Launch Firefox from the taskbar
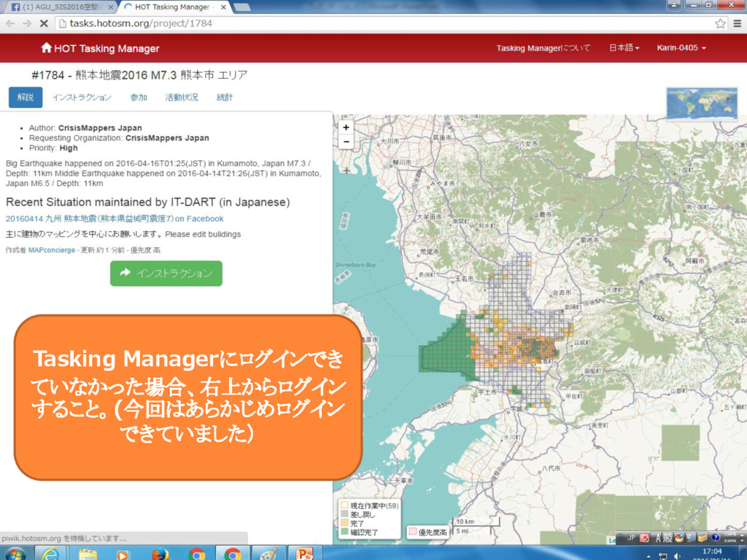 click(x=160, y=554)
